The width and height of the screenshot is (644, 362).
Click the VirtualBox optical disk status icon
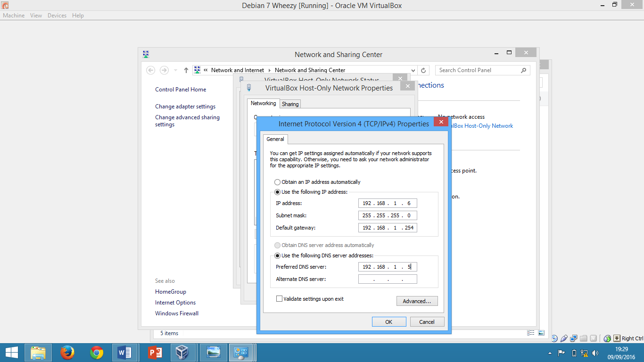554,338
